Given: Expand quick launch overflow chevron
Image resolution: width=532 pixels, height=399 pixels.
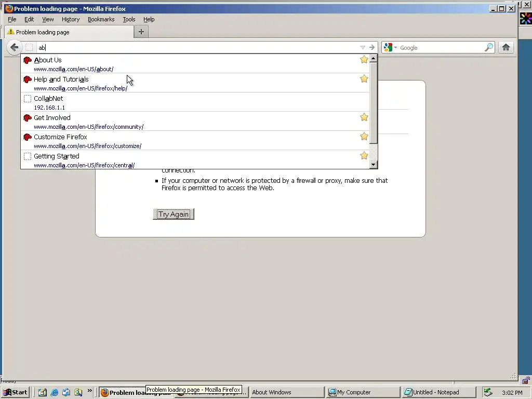Looking at the screenshot, I should click(x=89, y=391).
